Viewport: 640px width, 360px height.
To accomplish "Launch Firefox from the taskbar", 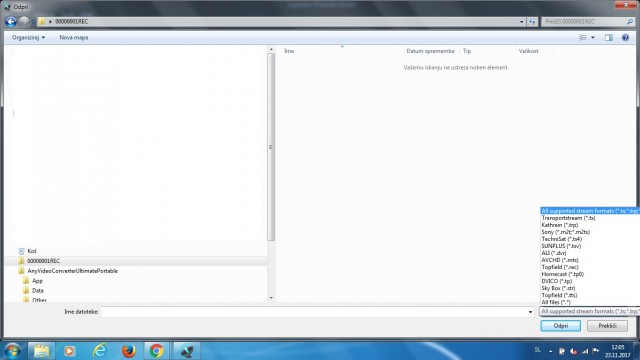I will click(x=129, y=351).
